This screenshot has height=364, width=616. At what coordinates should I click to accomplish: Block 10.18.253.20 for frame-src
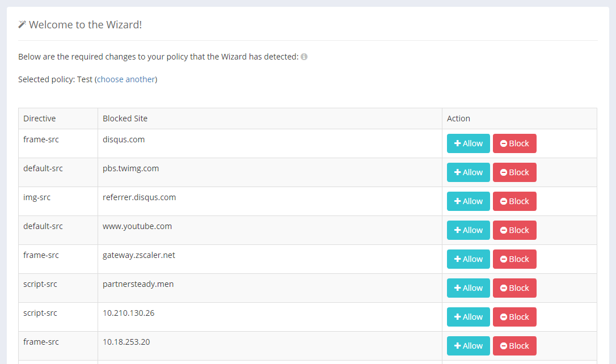tap(514, 346)
